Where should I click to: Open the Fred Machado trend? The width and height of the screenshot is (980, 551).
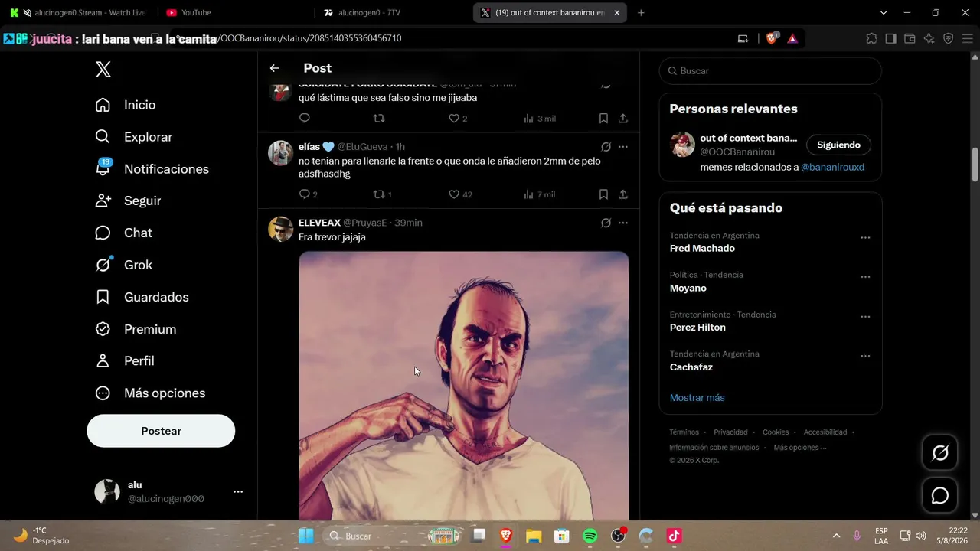coord(702,249)
